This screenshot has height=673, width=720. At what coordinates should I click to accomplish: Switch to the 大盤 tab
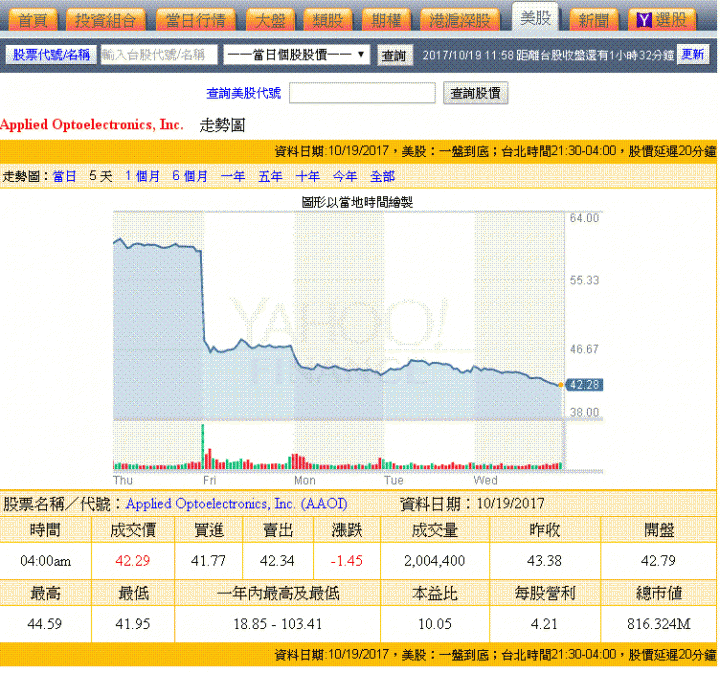tap(270, 21)
